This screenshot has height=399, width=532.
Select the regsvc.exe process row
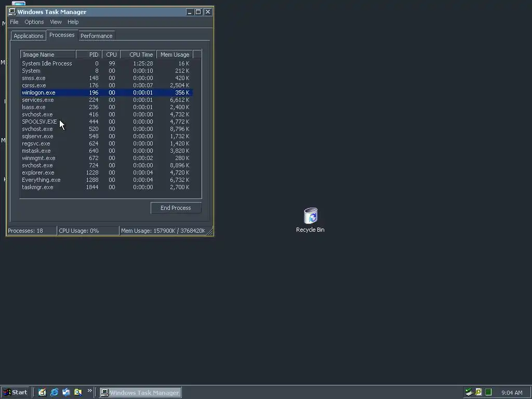click(x=107, y=143)
